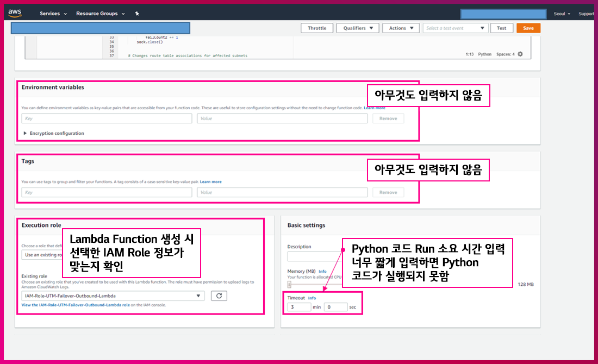Expand Encryption configuration section

(x=53, y=133)
